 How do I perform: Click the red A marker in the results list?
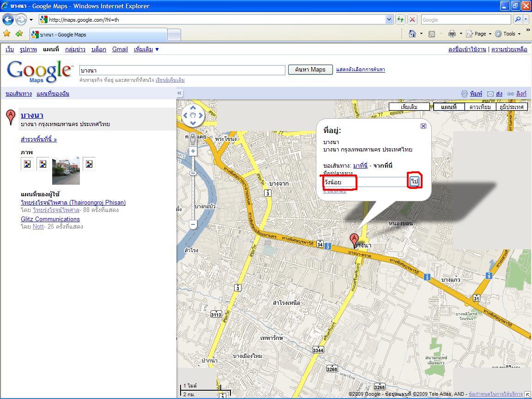[11, 117]
